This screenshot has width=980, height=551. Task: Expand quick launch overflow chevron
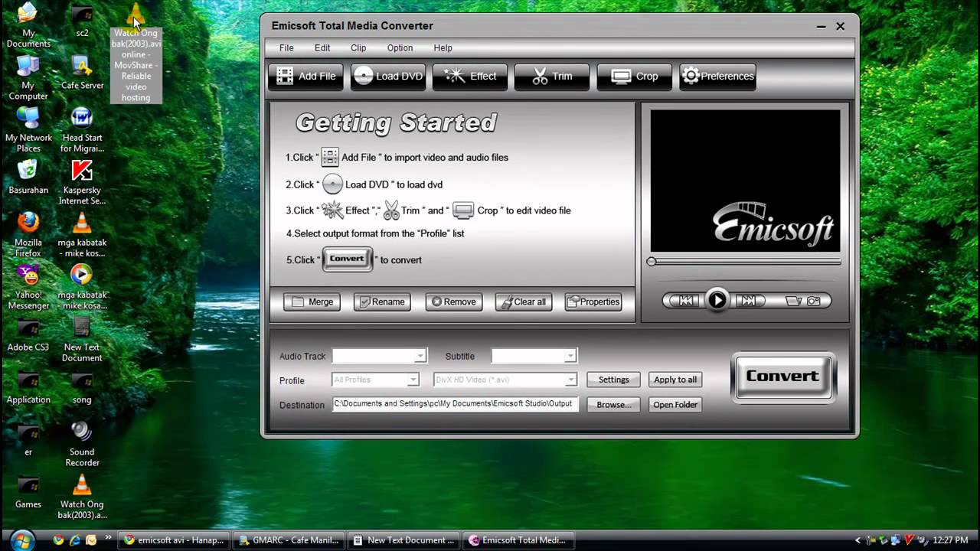(109, 537)
